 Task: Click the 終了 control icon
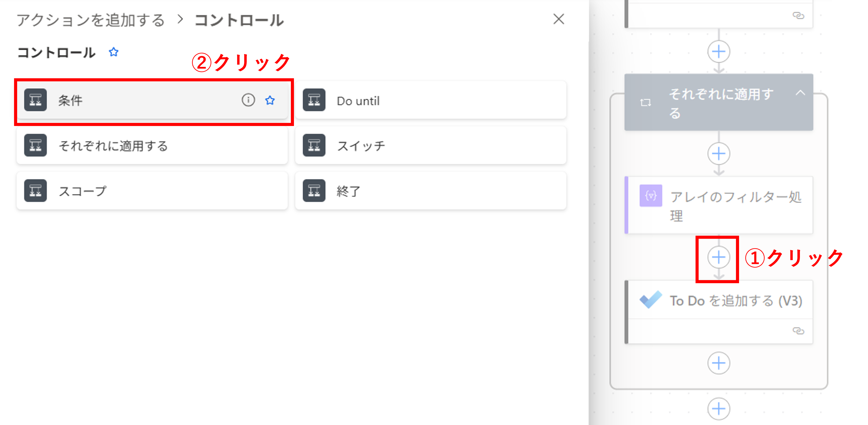pos(314,191)
